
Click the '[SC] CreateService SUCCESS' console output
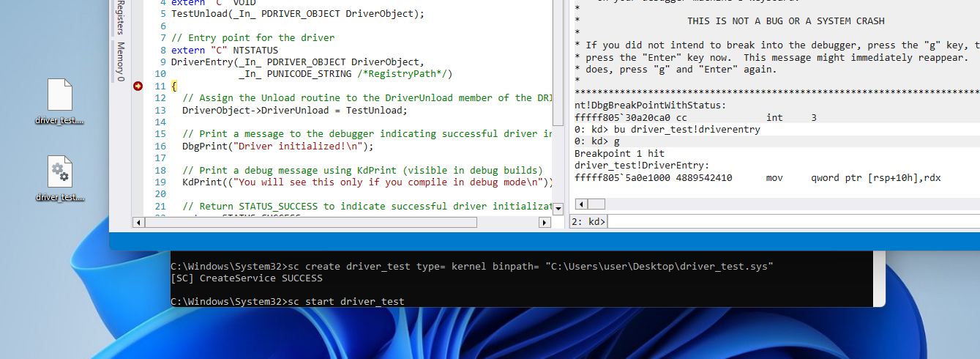tap(246, 278)
